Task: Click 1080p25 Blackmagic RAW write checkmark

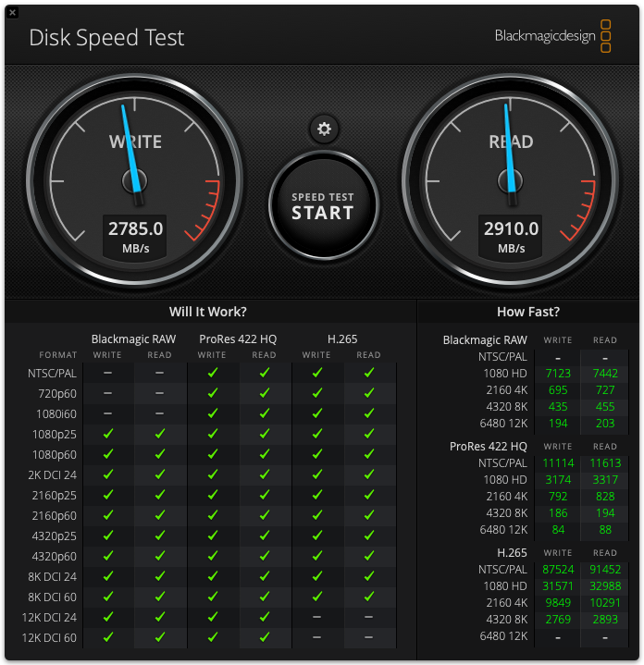Action: pos(108,434)
